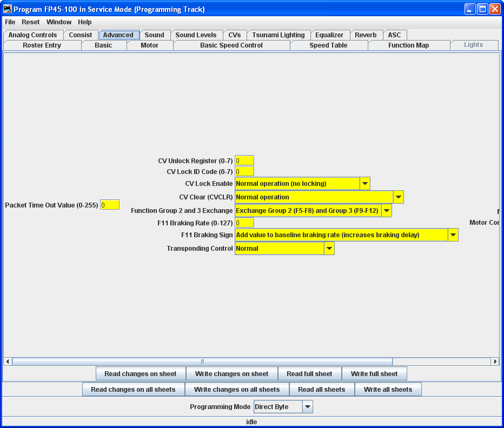Click the CV Unlock Register input field
Screen dimensions: 504x428
point(244,161)
